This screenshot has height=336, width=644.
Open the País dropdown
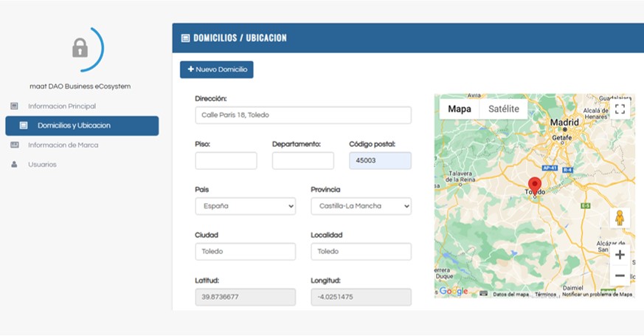(x=245, y=206)
